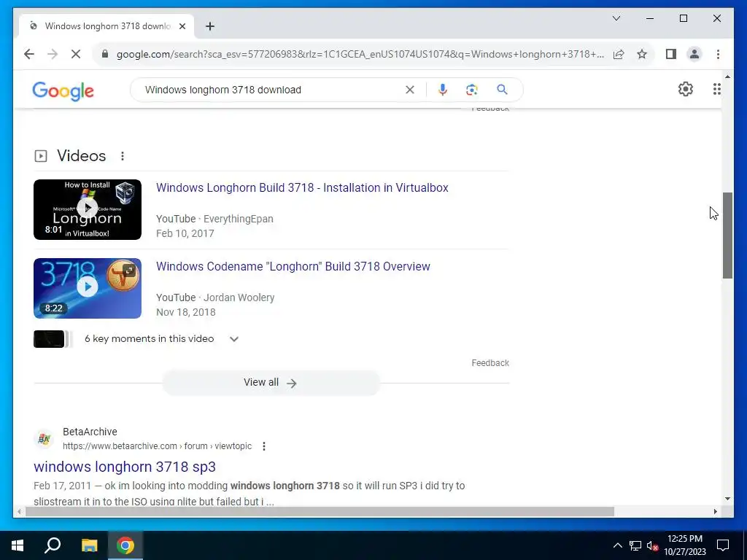
Task: Play the How to Install Longhorn thumbnail
Action: [x=88, y=209]
